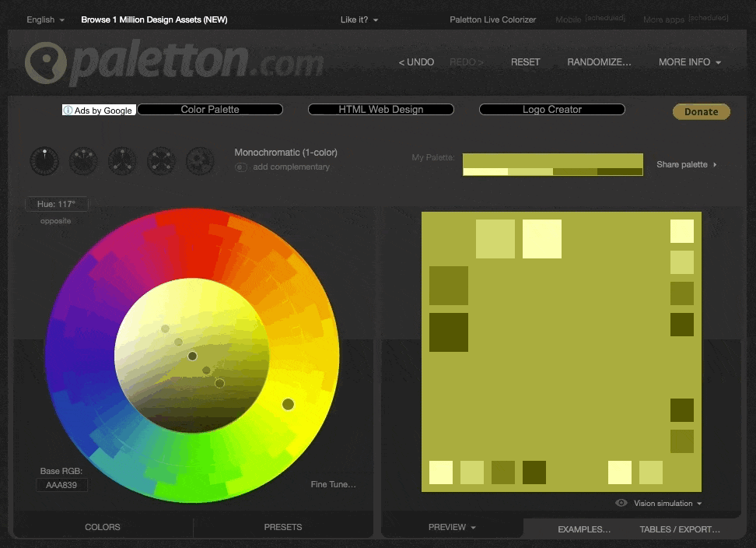Click the darkest shade in My Palette strip
The height and width of the screenshot is (548, 756).
620,172
